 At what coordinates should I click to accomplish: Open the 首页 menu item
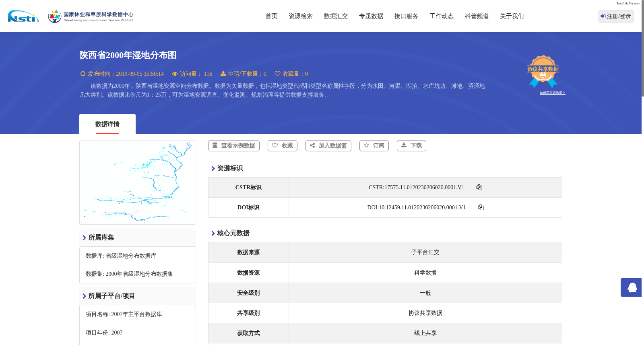(271, 16)
